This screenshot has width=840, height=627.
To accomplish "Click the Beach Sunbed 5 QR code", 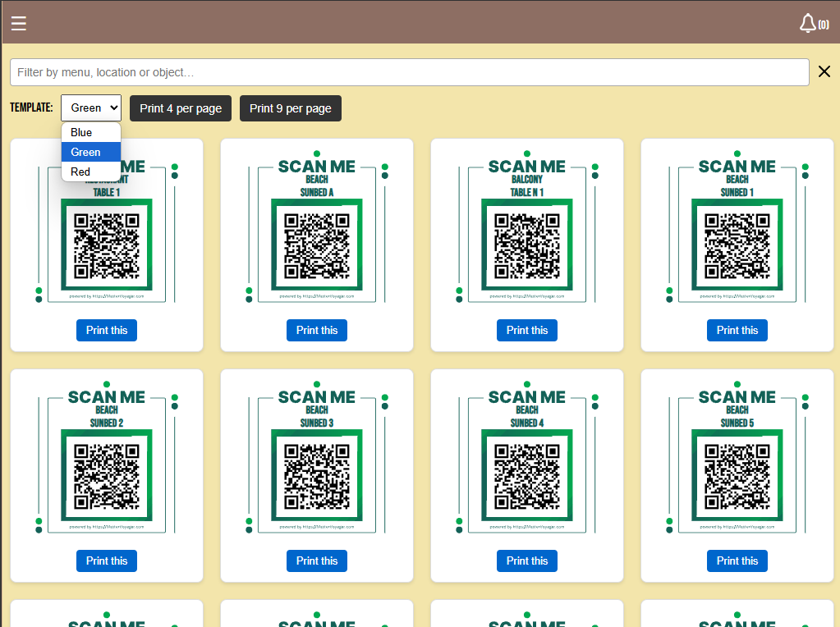I will point(737,475).
